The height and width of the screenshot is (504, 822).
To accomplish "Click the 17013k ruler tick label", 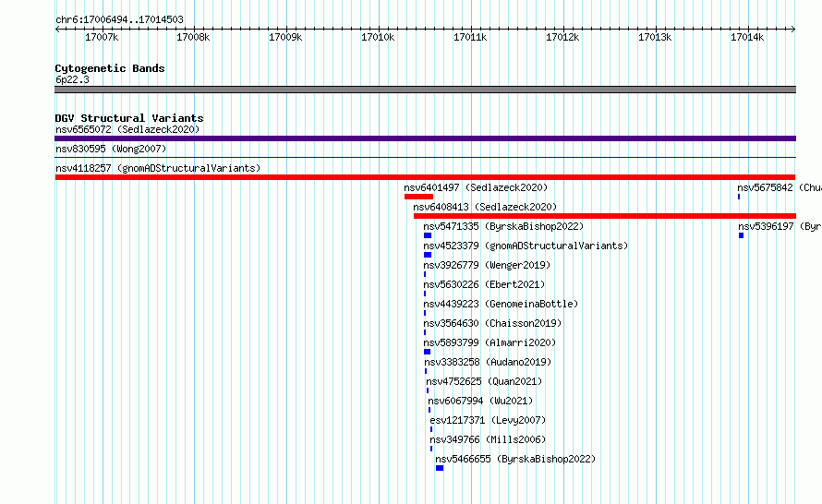I will (655, 37).
